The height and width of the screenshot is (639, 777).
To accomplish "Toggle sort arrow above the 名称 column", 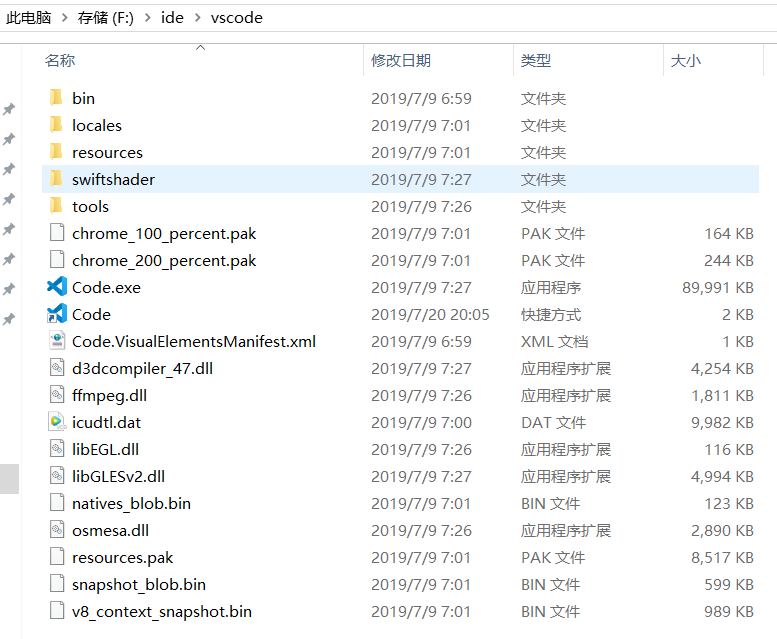I will coord(201,48).
